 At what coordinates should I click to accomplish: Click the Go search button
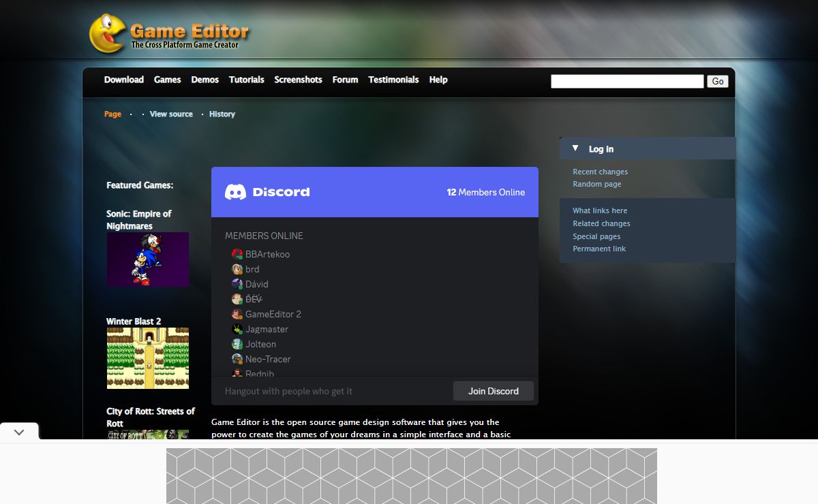(718, 81)
